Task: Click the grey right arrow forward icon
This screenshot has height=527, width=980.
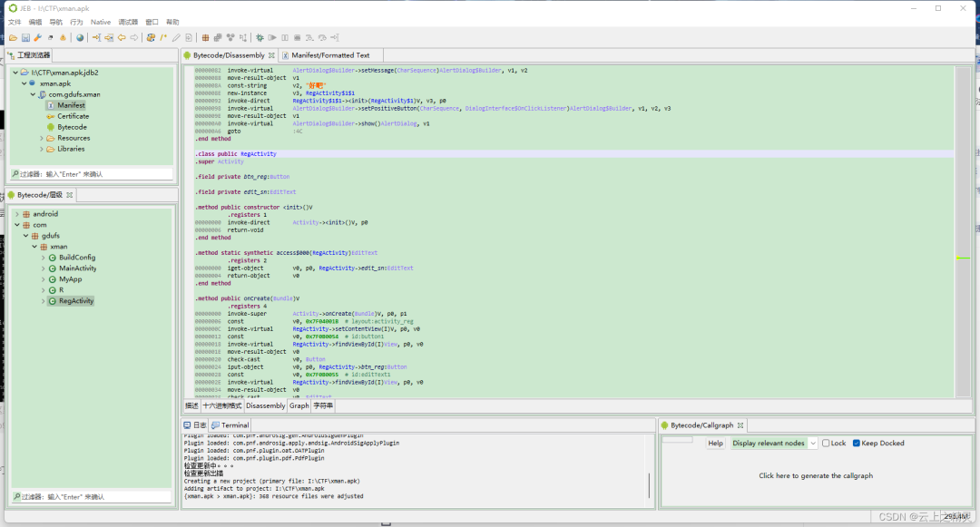Action: tap(133, 37)
